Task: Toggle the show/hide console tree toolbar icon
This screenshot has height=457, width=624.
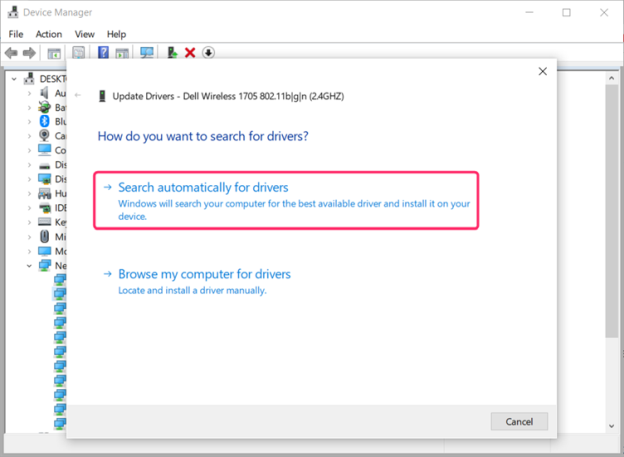Action: tap(54, 53)
